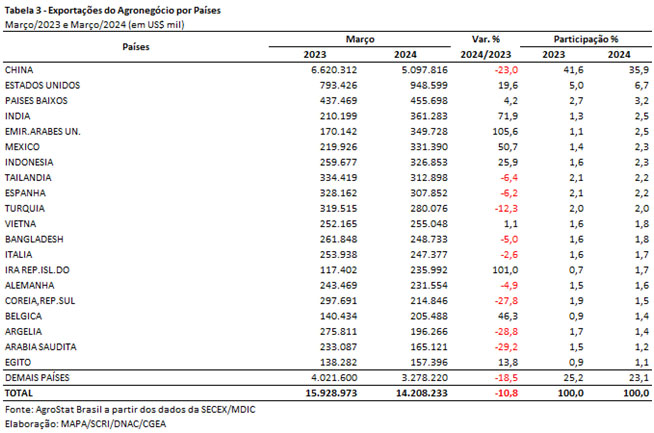Viewport: 654px width, 433px height.
Task: Click Paises Baixos 2023 value 437.469
Action: tap(338, 101)
